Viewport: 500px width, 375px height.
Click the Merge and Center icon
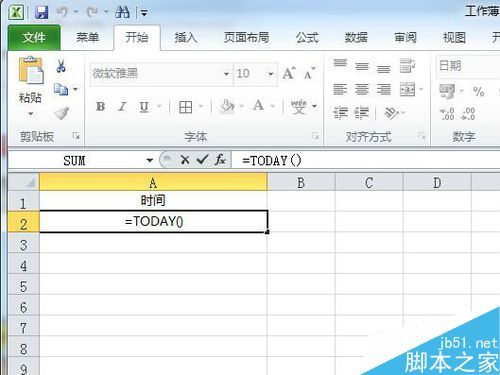(407, 89)
